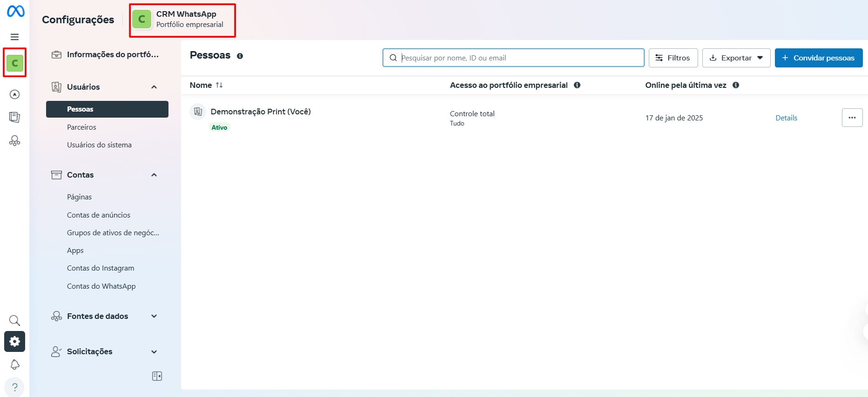868x397 pixels.
Task: Sort list by Nome column arrows
Action: 219,85
